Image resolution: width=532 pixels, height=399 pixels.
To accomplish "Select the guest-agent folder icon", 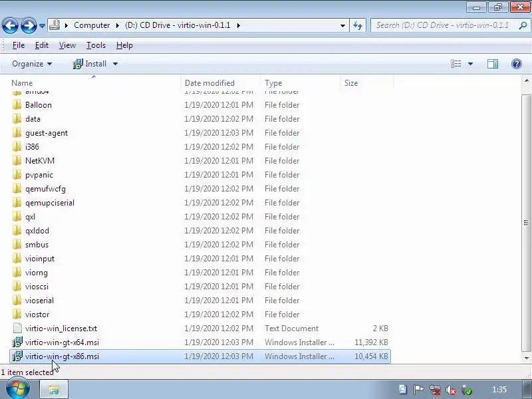I will click(17, 132).
